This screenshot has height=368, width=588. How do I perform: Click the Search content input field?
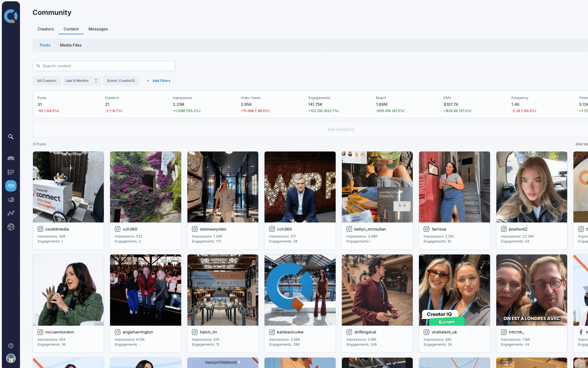pyautogui.click(x=104, y=66)
